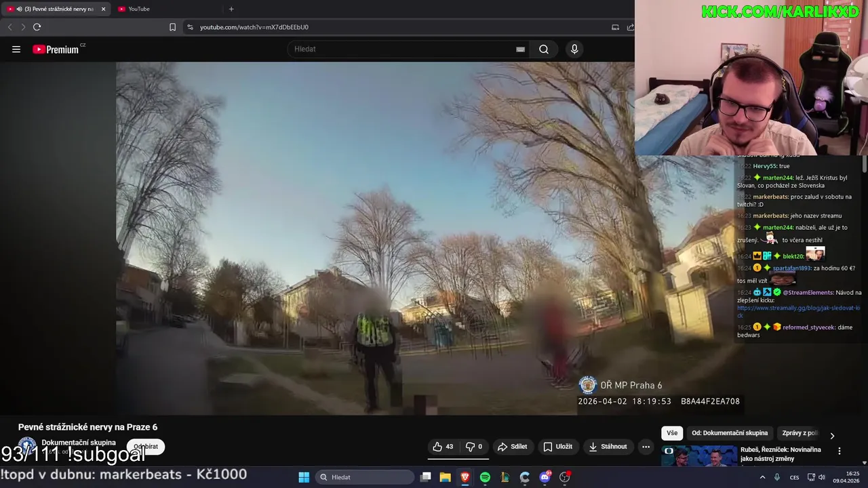Screen dimensions: 868x488
Task: Mute the playing tab via speaker icon
Action: pyautogui.click(x=19, y=9)
